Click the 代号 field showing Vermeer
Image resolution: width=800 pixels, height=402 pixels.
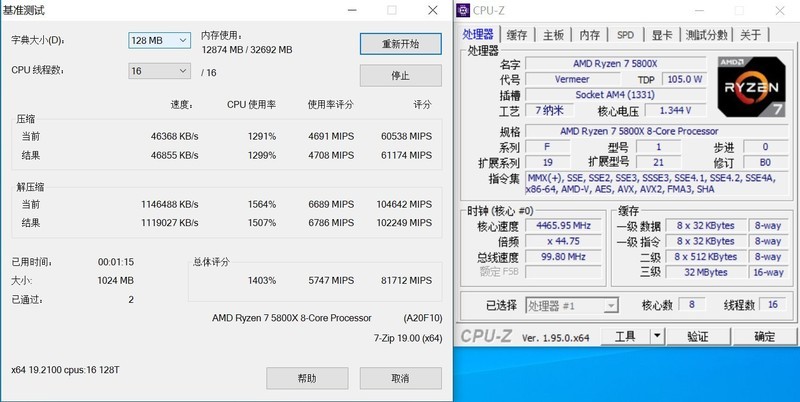(572, 79)
